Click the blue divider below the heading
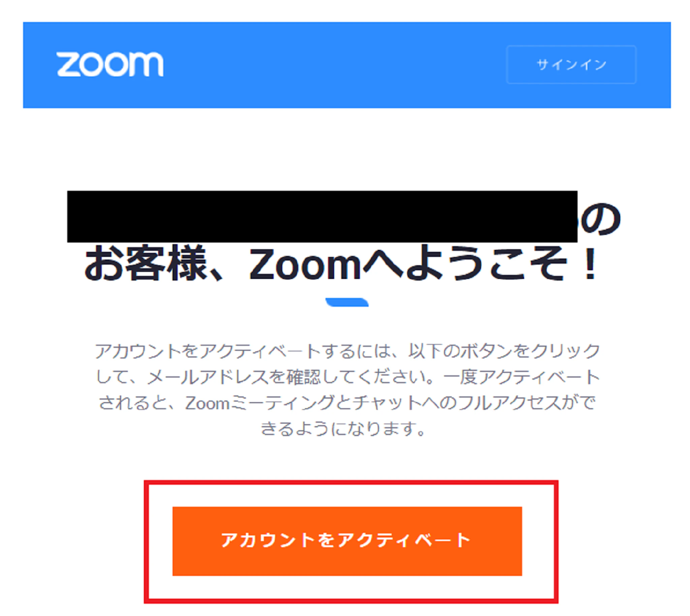 click(x=347, y=302)
